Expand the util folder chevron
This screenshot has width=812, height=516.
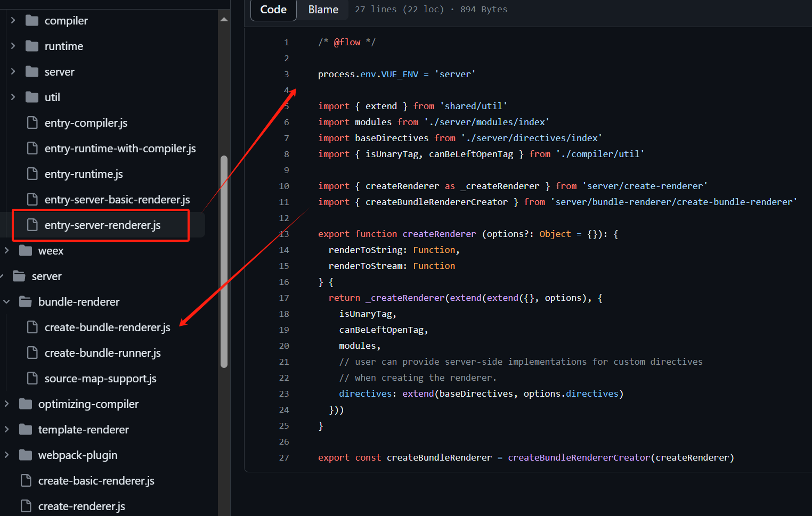13,97
